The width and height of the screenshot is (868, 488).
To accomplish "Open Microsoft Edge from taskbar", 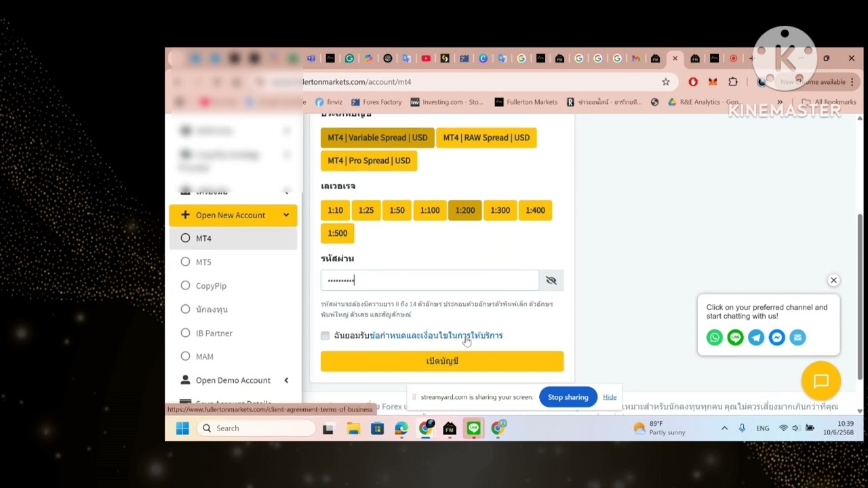I will tap(401, 428).
